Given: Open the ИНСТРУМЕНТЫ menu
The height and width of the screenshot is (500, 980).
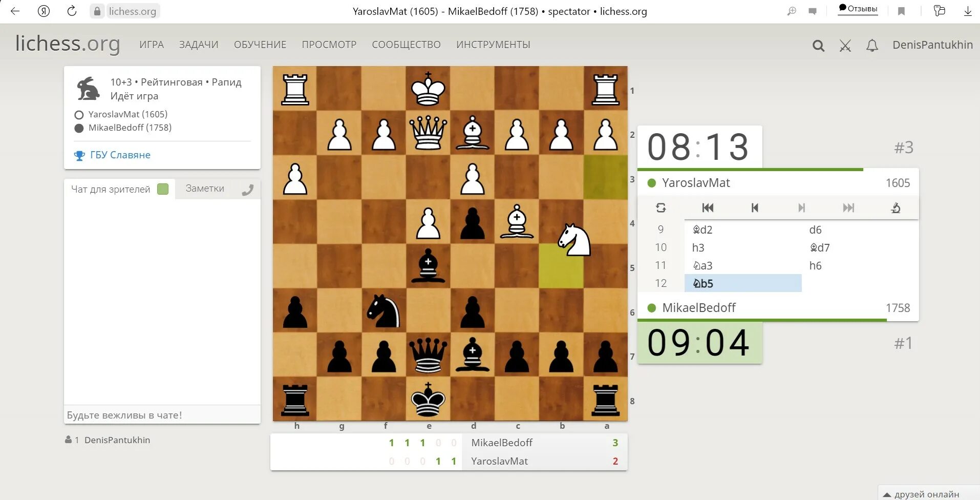Looking at the screenshot, I should coord(493,45).
